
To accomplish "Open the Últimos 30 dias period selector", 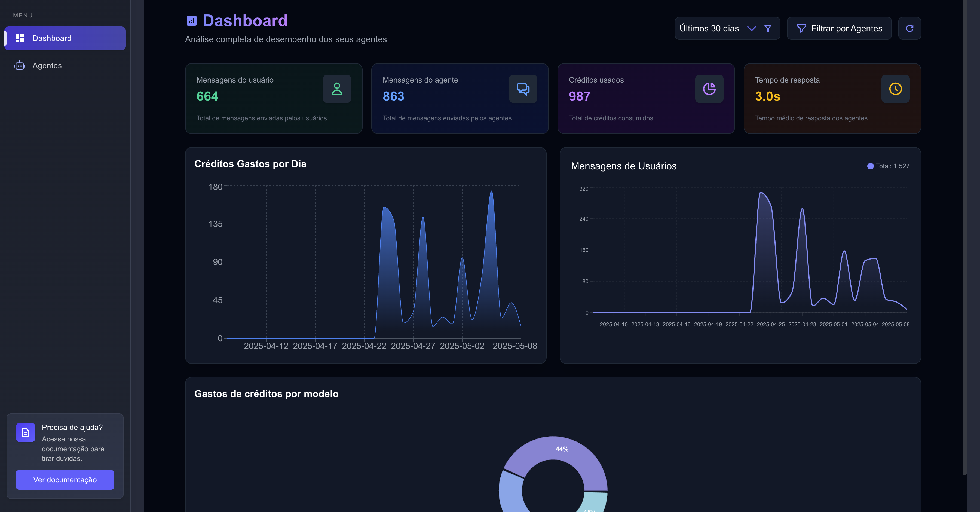I will pyautogui.click(x=727, y=28).
